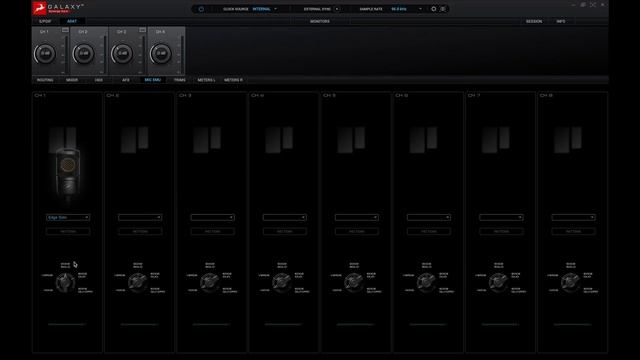The image size is (640, 360).
Task: Switch to the ADAT tab
Action: [x=72, y=21]
